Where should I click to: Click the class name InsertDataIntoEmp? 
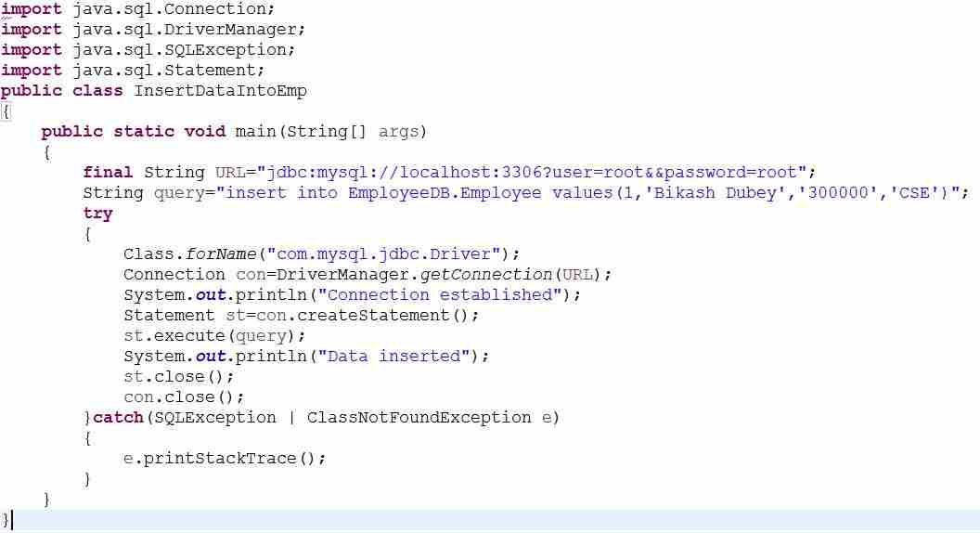[x=221, y=91]
